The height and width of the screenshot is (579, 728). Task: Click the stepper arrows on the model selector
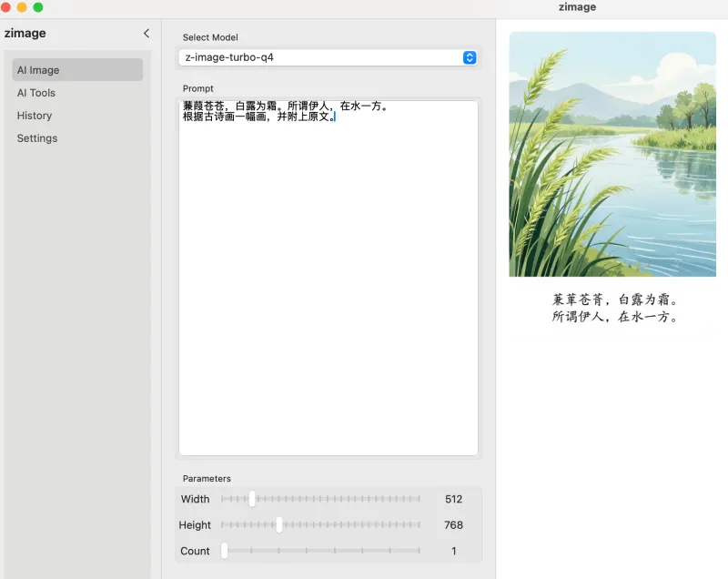click(470, 56)
